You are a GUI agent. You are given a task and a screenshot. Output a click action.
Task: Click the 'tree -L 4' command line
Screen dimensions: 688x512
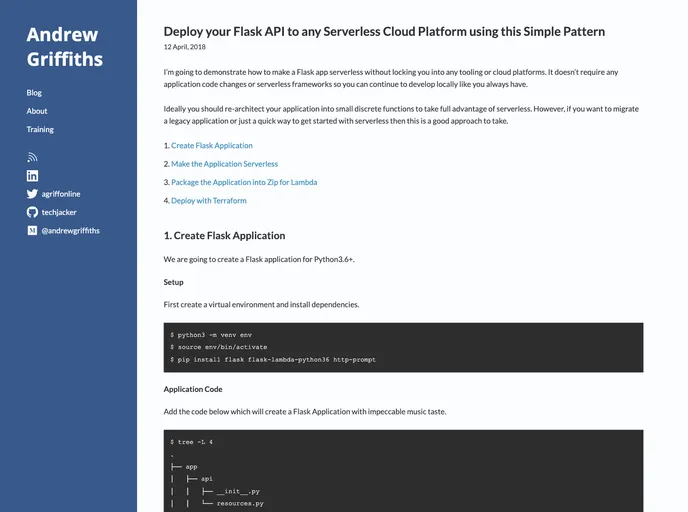click(191, 442)
